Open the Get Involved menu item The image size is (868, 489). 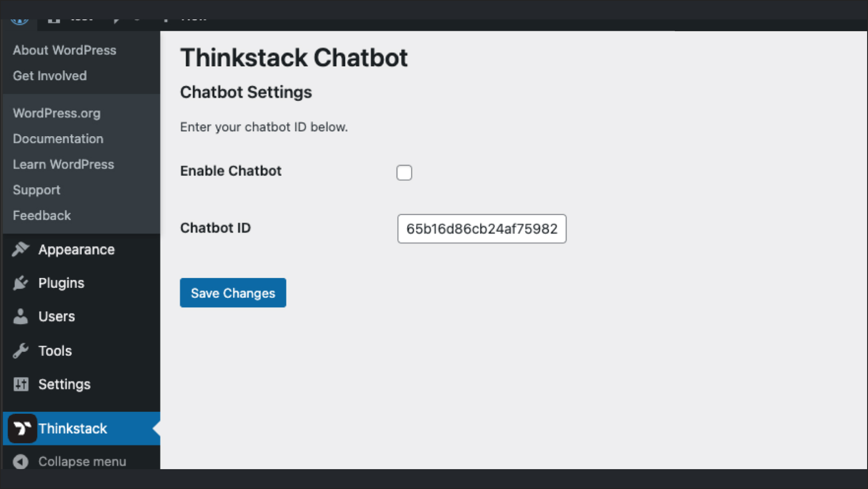click(x=49, y=76)
